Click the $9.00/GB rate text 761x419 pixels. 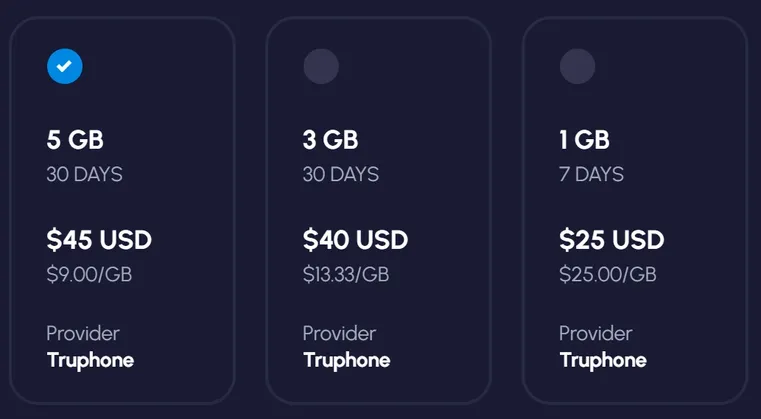point(89,274)
